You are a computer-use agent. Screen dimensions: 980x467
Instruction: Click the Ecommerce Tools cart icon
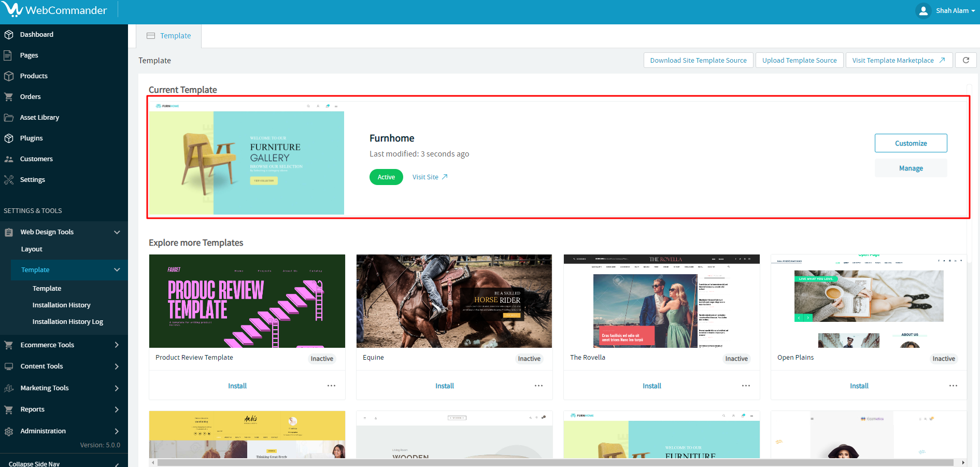point(9,345)
